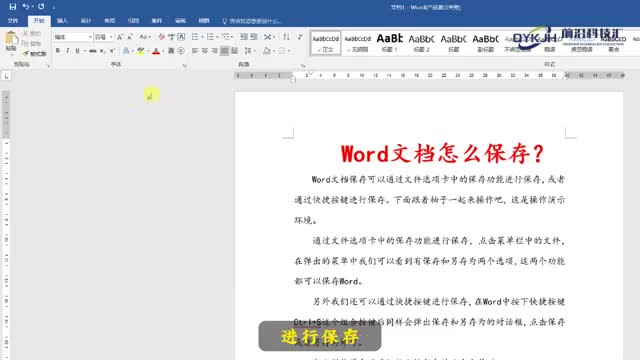Viewport: 640px width, 360px height.
Task: Click the Enclosed Character circle icon
Action: (181, 51)
